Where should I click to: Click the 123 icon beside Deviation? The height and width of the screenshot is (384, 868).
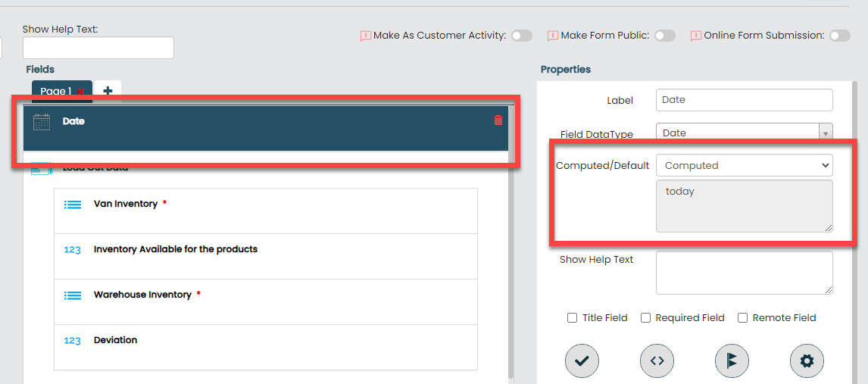click(72, 341)
